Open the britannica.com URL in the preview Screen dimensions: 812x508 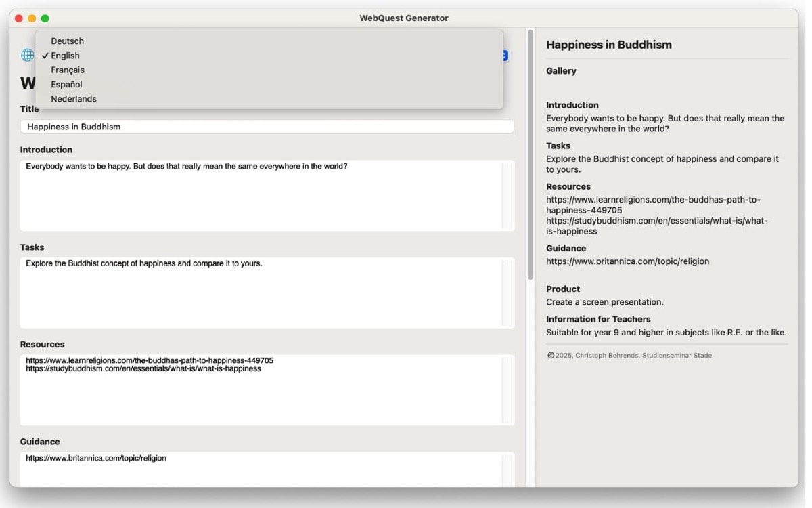(628, 261)
